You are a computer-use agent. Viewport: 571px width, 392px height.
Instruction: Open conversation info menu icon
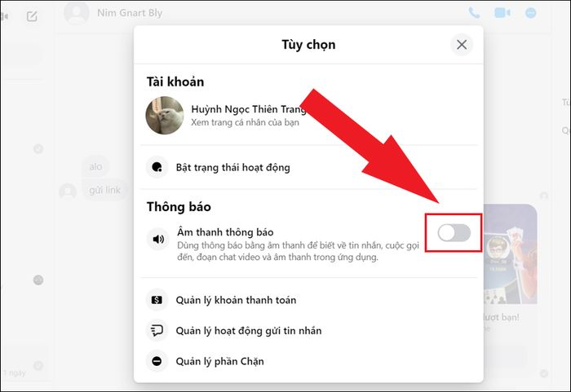pos(530,13)
